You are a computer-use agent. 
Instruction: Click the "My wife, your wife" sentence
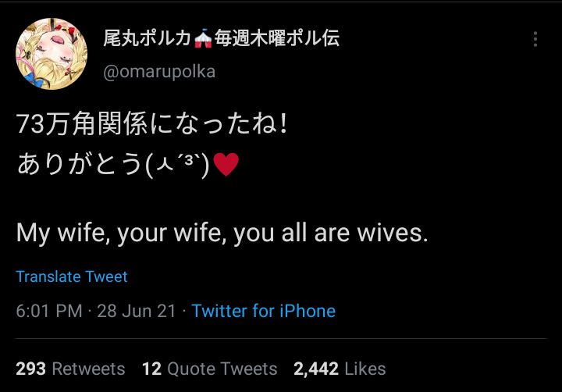coord(222,233)
